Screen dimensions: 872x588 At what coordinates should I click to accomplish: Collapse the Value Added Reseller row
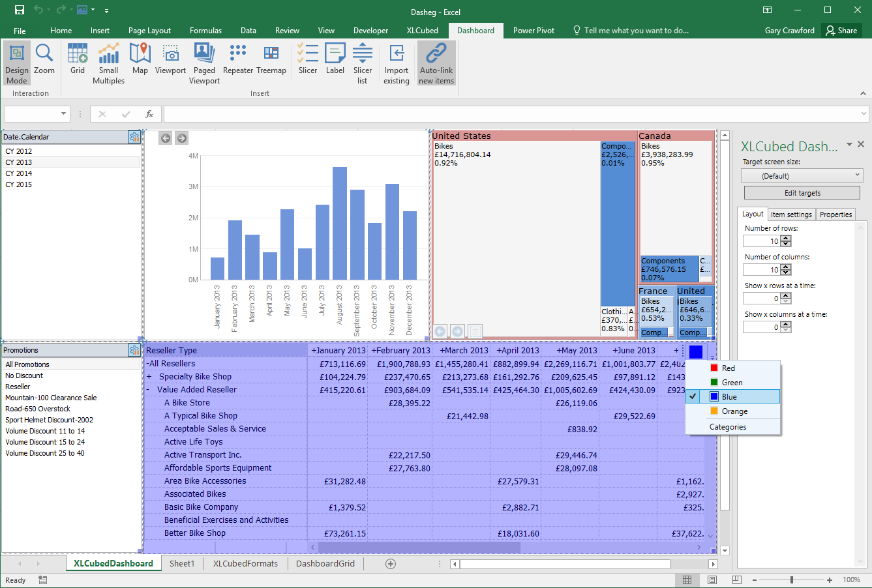149,390
